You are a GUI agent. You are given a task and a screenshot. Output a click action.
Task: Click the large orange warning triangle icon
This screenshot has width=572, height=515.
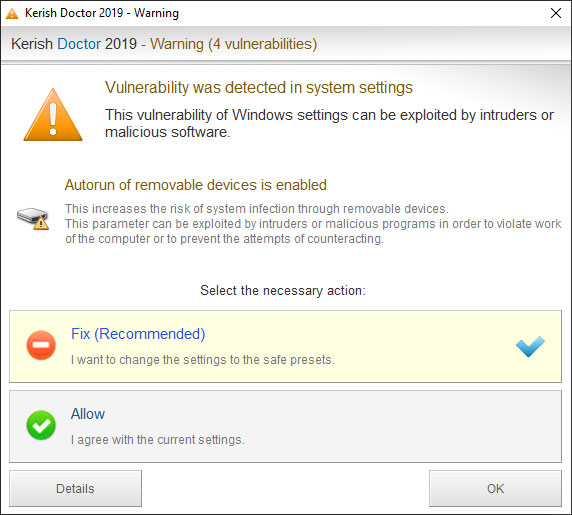53,115
